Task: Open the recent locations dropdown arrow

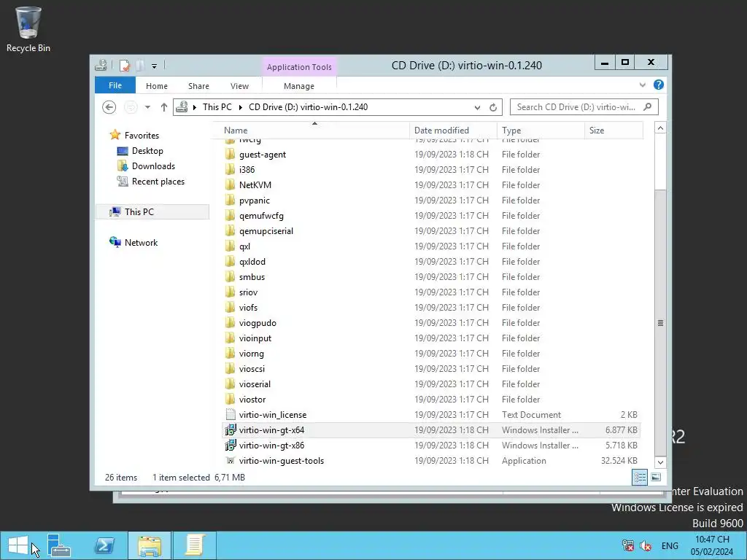Action: (147, 107)
